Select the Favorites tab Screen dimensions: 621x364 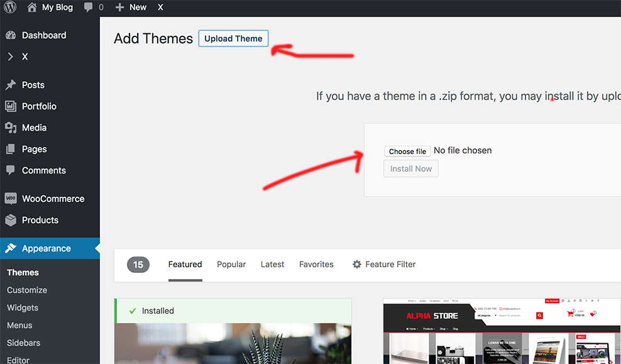316,265
